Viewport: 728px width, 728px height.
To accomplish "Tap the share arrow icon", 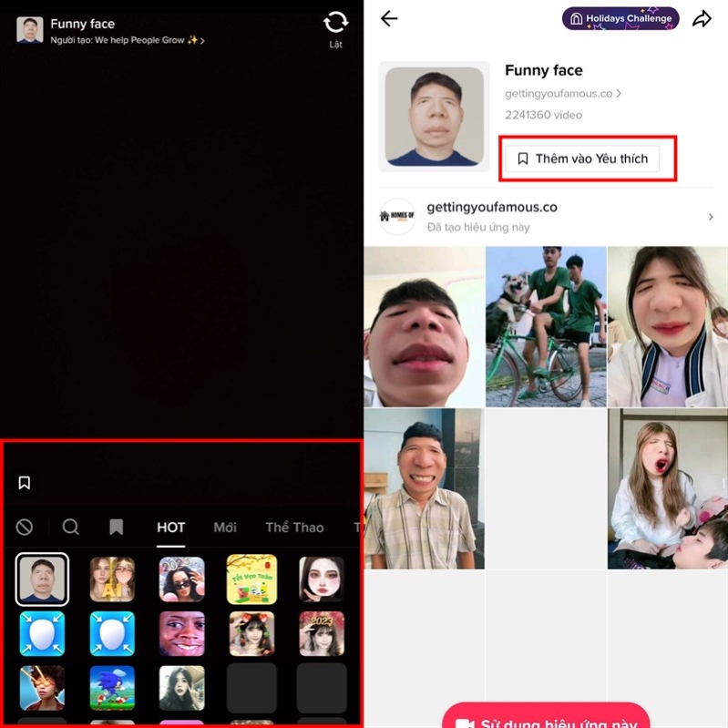I will [x=702, y=19].
